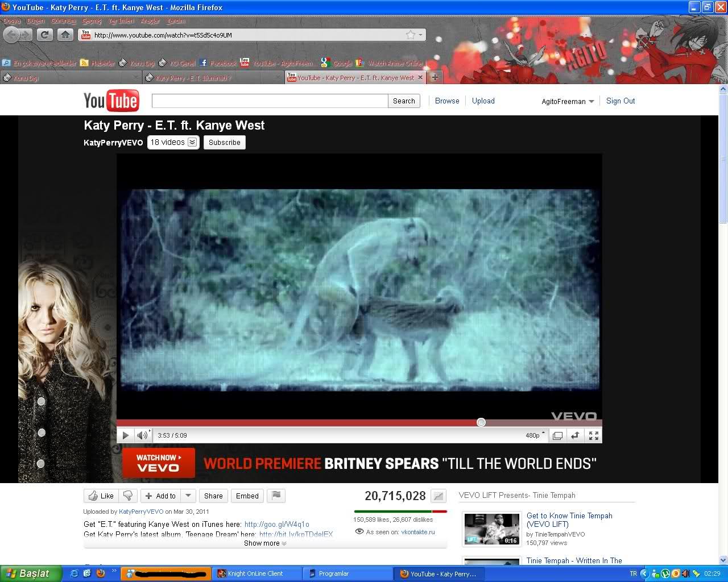The width and height of the screenshot is (728, 582).
Task: Open the Düzen menu
Action: pyautogui.click(x=36, y=20)
